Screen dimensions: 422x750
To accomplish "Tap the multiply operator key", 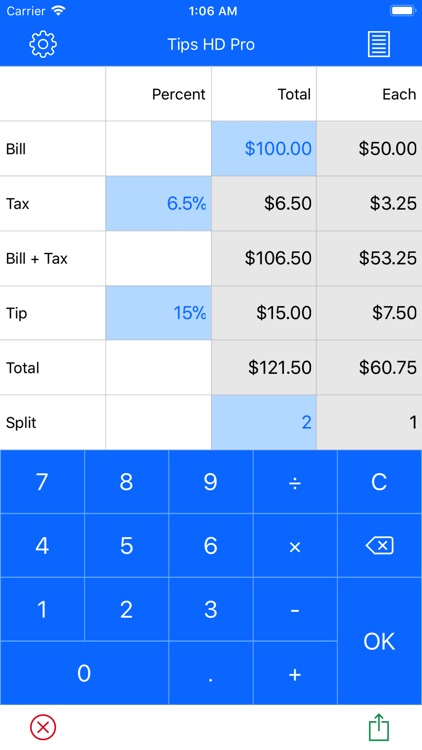I will tap(295, 546).
